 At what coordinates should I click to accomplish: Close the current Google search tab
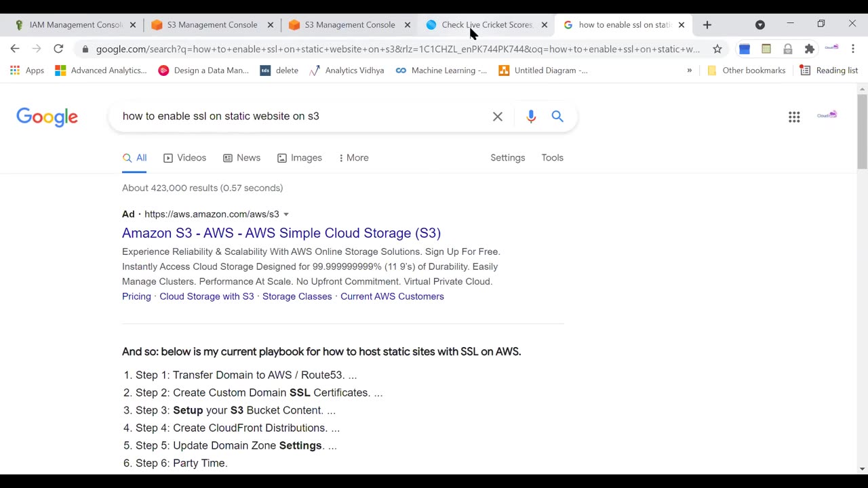[682, 25]
